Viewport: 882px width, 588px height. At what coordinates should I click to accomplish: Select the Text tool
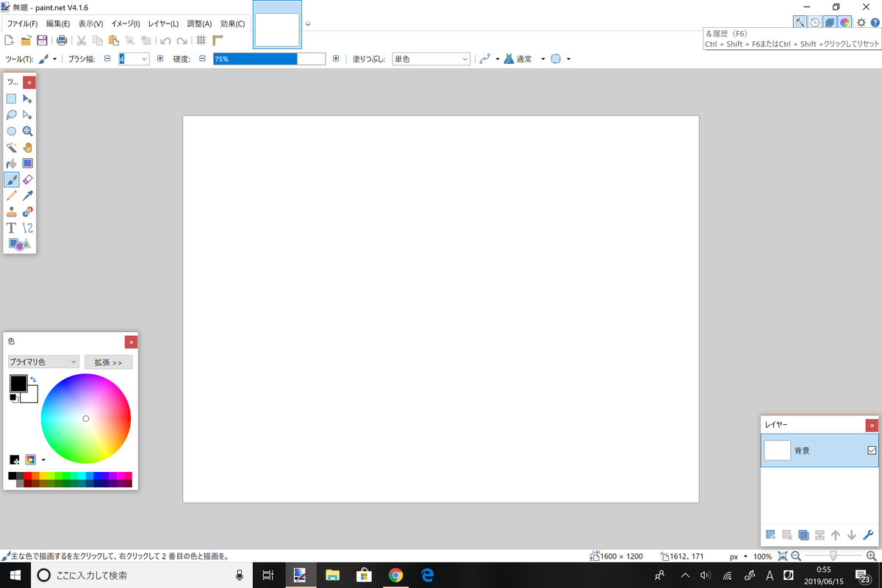coord(12,228)
